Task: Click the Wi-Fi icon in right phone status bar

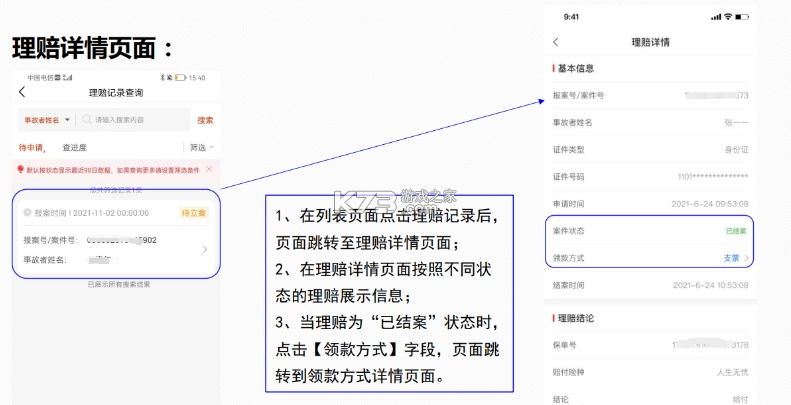Action: click(728, 17)
